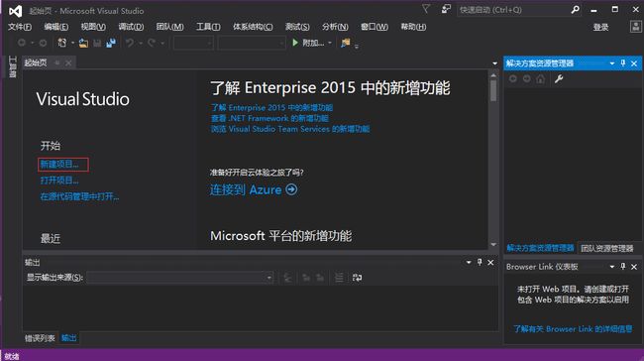Toggle auto-hide pin of Solution Explorer panel
The height and width of the screenshot is (361, 644).
pyautogui.click(x=623, y=62)
